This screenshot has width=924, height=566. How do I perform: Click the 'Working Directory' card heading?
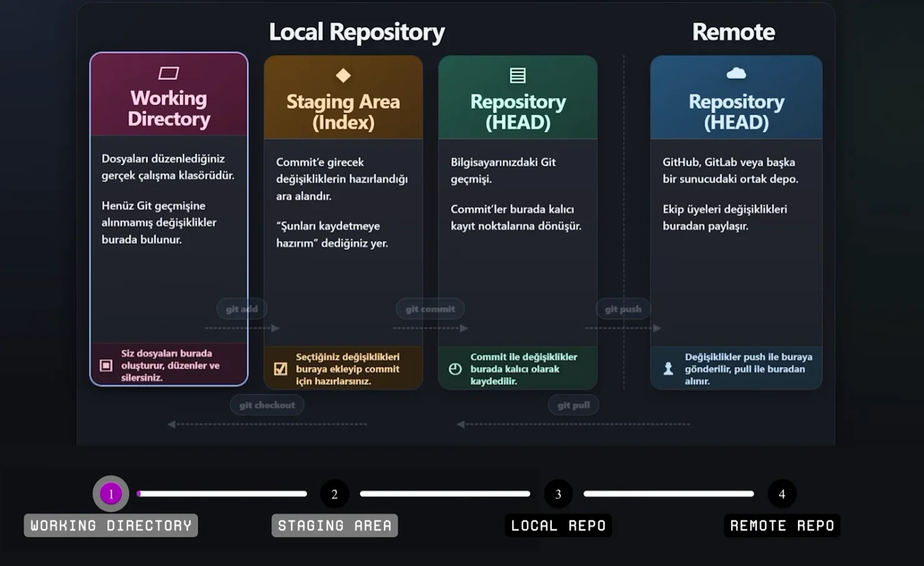click(x=169, y=108)
